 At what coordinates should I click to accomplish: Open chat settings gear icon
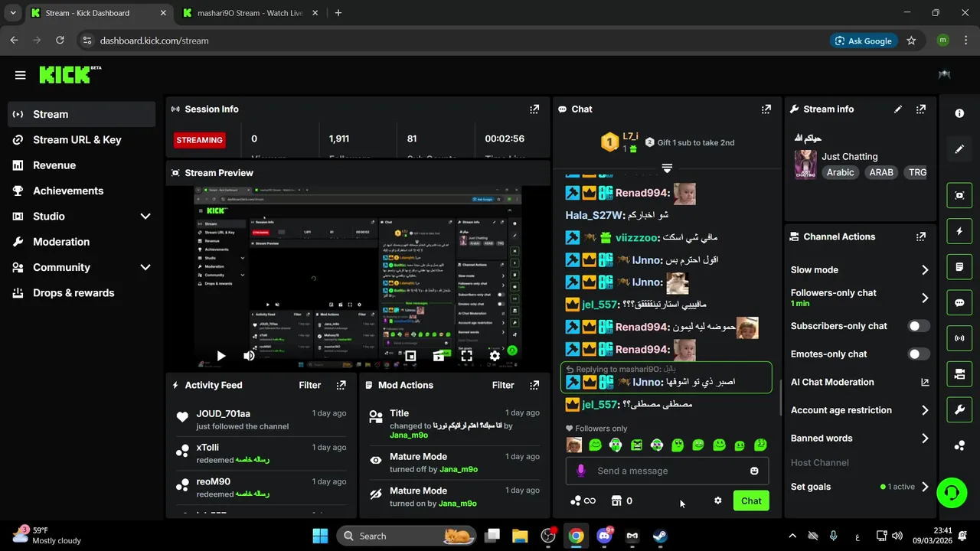(718, 500)
